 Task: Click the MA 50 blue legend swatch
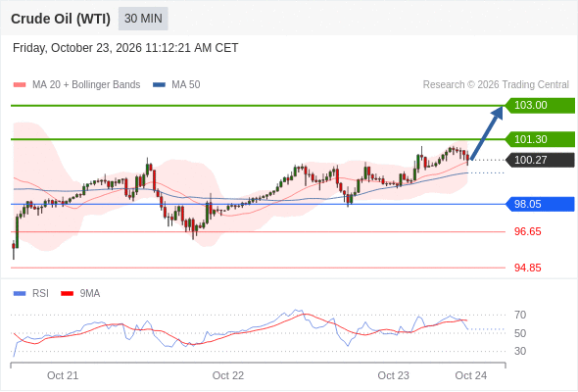[159, 85]
